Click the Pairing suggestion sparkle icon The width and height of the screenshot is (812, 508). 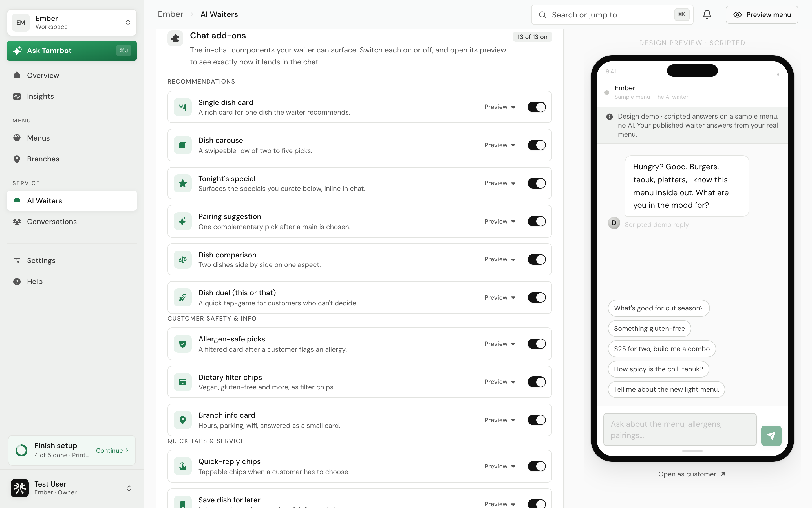182,222
